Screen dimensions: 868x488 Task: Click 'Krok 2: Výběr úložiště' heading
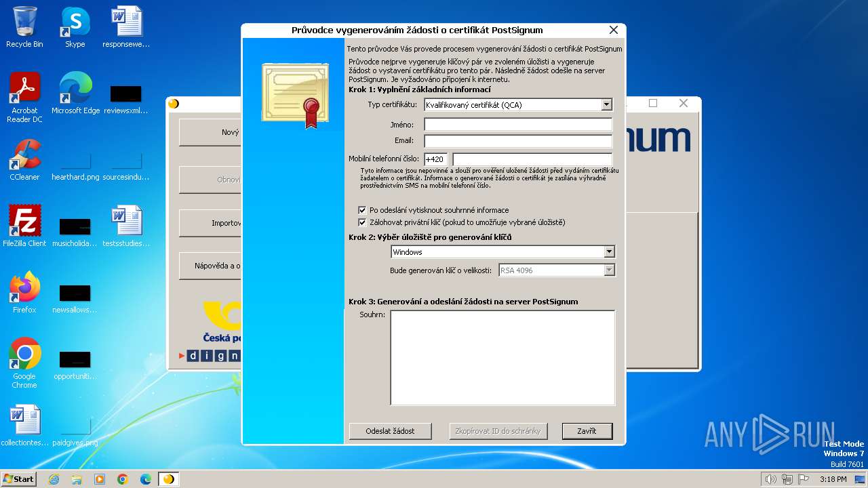tap(430, 237)
